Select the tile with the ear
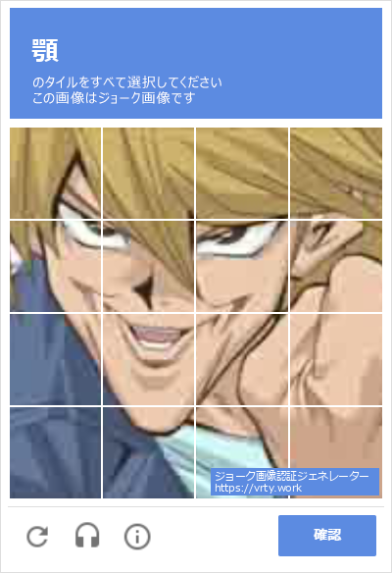Image resolution: width=392 pixels, height=573 pixels. 336,267
